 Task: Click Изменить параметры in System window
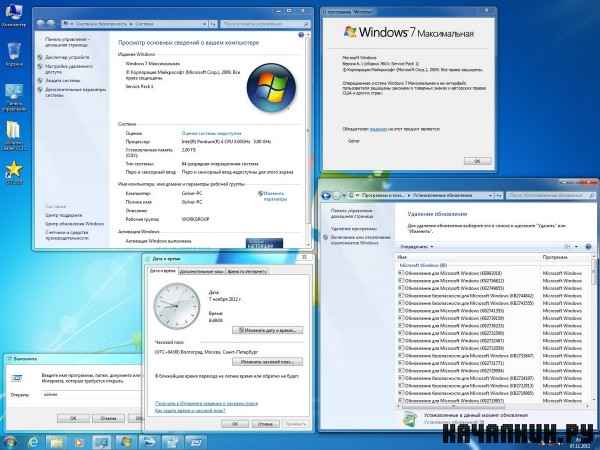click(x=275, y=196)
